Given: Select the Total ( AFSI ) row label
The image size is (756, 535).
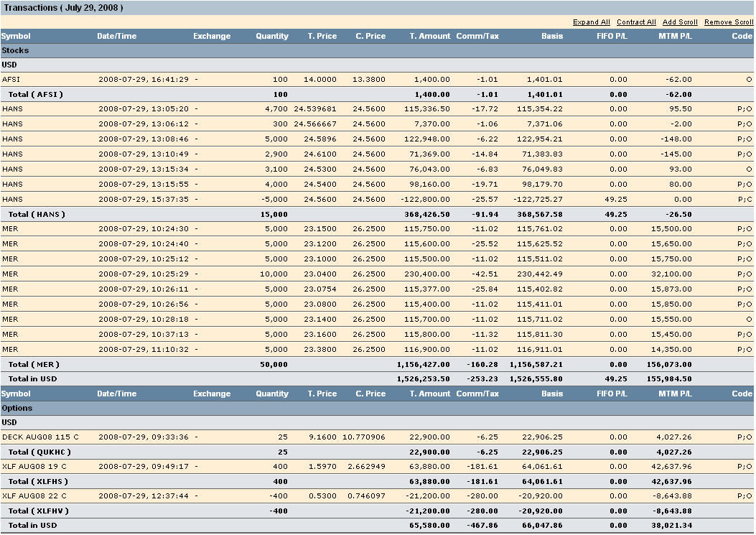Looking at the screenshot, I should point(36,95).
